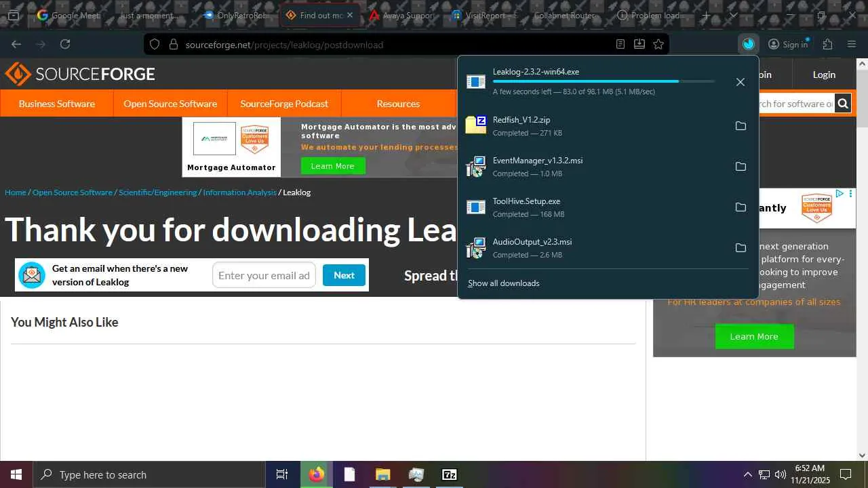Click the page scrollbar up arrow
The height and width of the screenshot is (488, 868).
862,64
